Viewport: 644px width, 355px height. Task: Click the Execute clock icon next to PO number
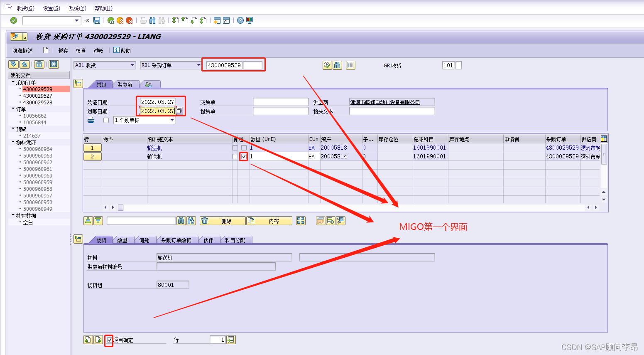(327, 65)
